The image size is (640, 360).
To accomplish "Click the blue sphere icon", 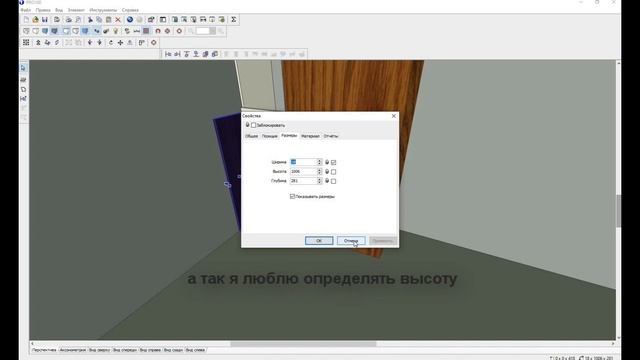I will point(130,20).
